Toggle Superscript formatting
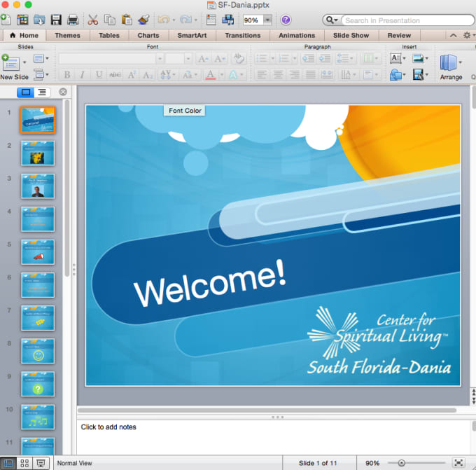This screenshot has height=470, width=476. tap(132, 74)
